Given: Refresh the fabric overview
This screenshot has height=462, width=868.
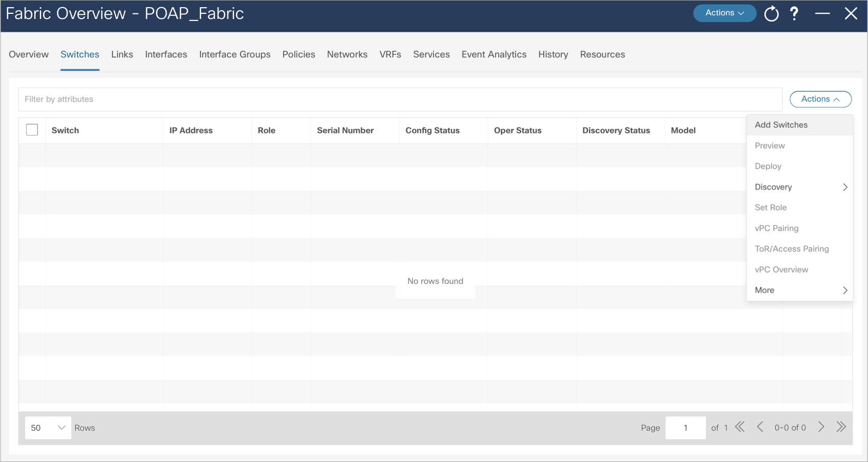Looking at the screenshot, I should (x=771, y=13).
